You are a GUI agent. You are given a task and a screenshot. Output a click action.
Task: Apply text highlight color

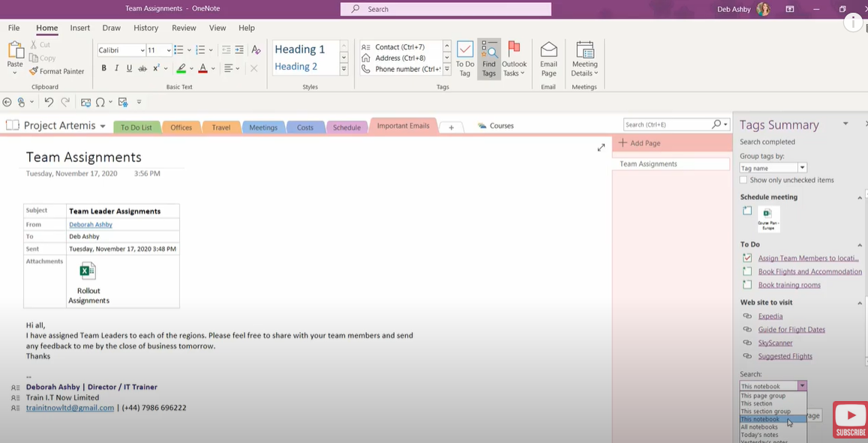181,68
